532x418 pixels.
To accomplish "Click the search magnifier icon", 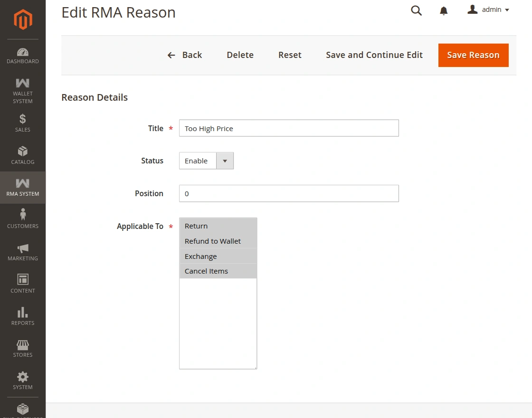I will [x=416, y=10].
